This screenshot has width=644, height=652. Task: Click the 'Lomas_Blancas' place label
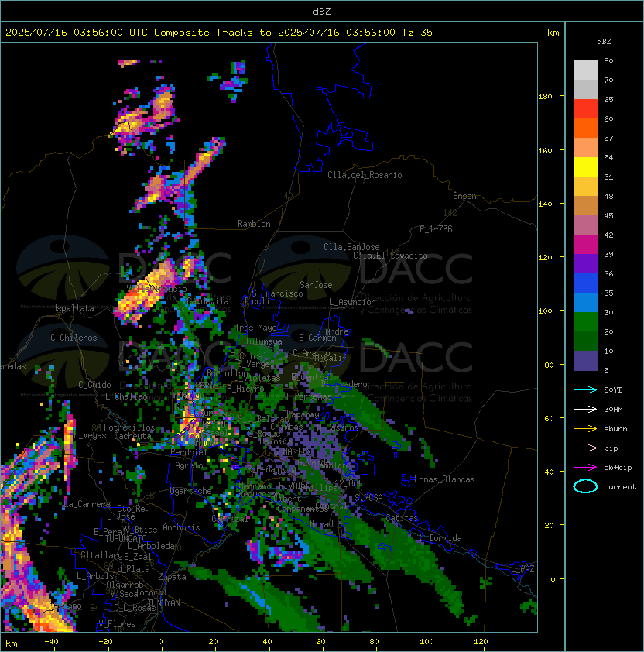tap(444, 479)
